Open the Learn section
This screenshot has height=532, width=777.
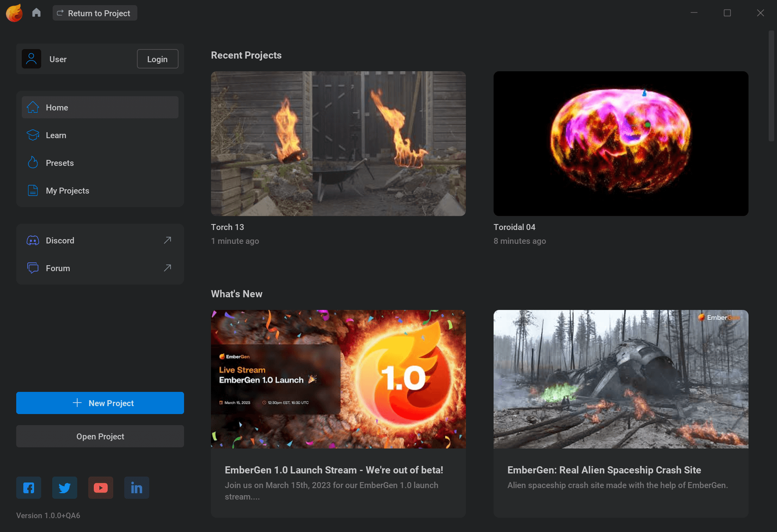56,135
